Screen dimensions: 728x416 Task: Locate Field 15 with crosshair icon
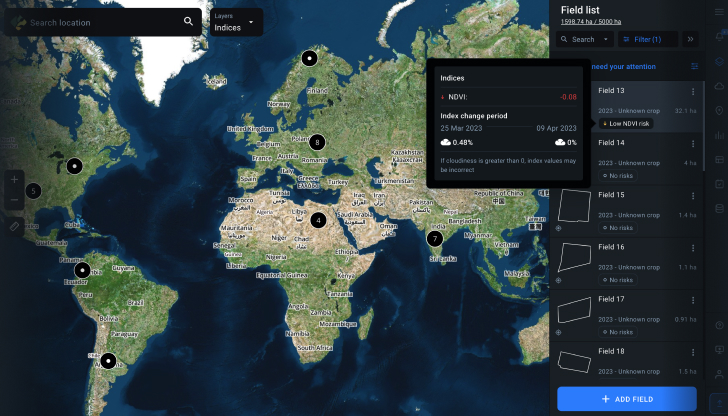point(559,228)
